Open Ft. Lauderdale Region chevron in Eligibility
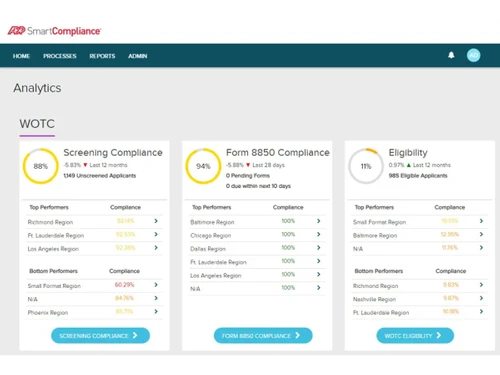Screen dimensions: 500x375 pos(481,311)
